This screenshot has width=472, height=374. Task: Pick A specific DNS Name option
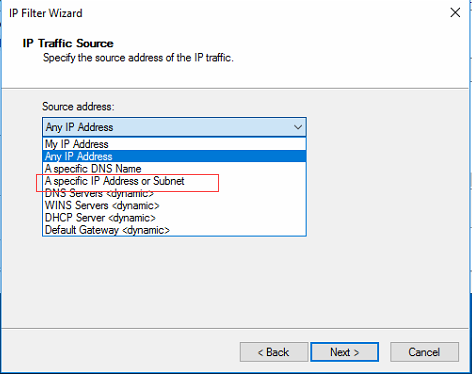(x=174, y=169)
